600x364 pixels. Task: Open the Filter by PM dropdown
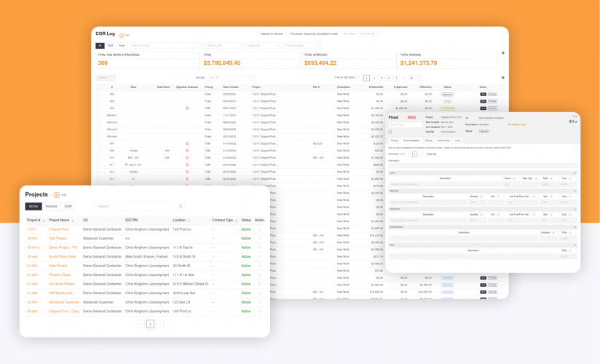pyautogui.click(x=224, y=46)
